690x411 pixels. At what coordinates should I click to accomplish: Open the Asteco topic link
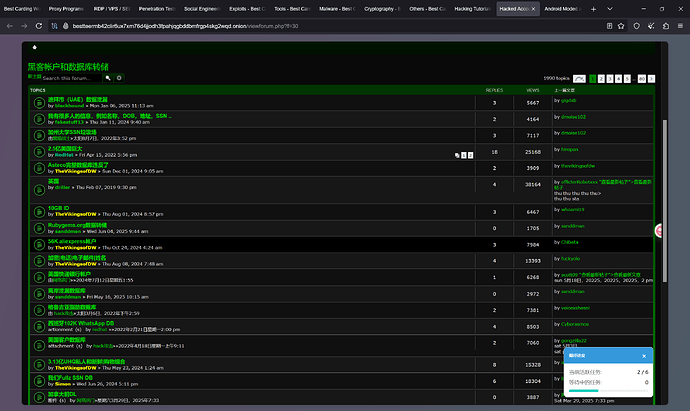78,165
